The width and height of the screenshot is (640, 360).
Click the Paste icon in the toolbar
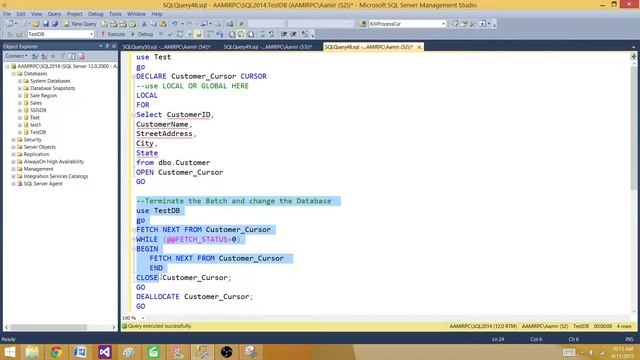pyautogui.click(x=163, y=24)
